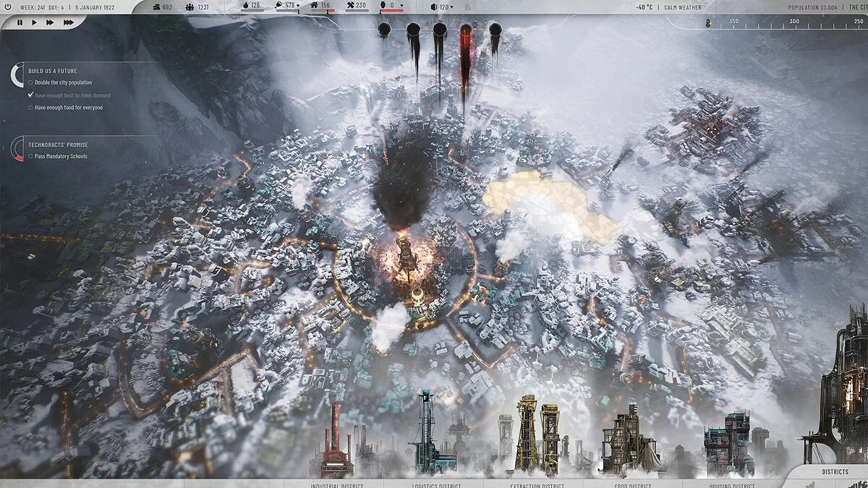The width and height of the screenshot is (868, 488).
Task: Click the materials tools resource icon
Action: click(x=349, y=6)
